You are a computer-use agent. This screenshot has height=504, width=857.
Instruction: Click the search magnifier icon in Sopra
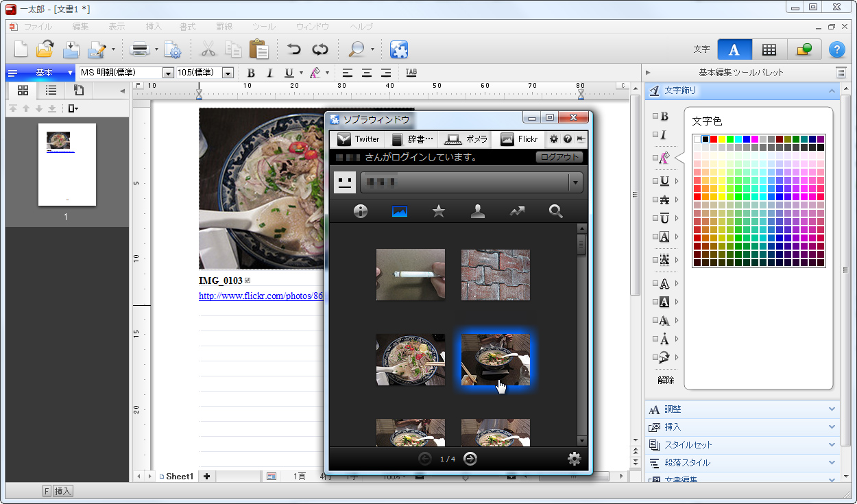pyautogui.click(x=556, y=211)
